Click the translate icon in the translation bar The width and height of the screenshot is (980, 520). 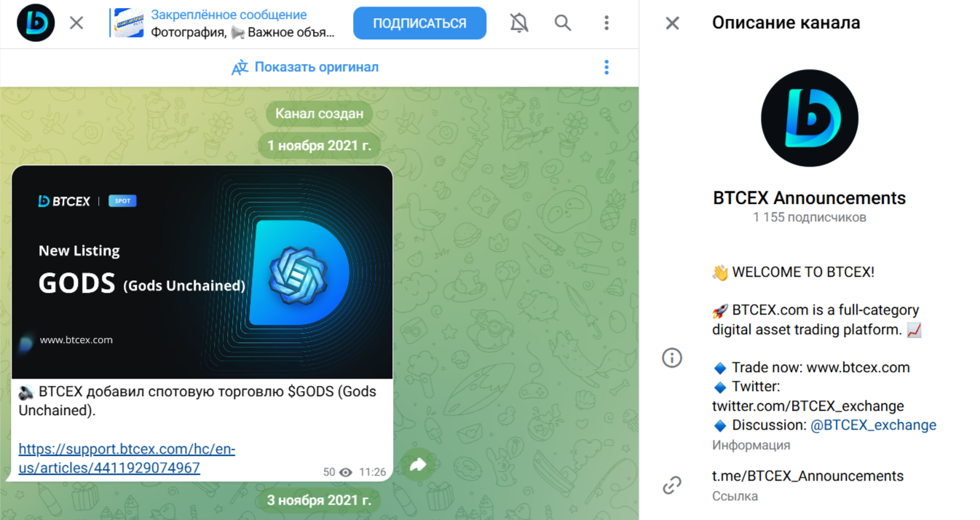tap(240, 68)
